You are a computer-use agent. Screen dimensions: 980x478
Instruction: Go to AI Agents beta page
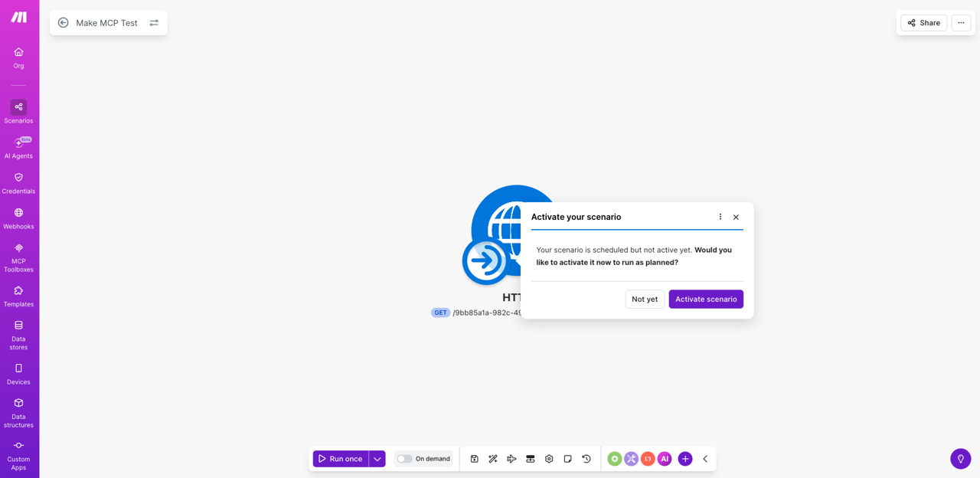click(18, 148)
